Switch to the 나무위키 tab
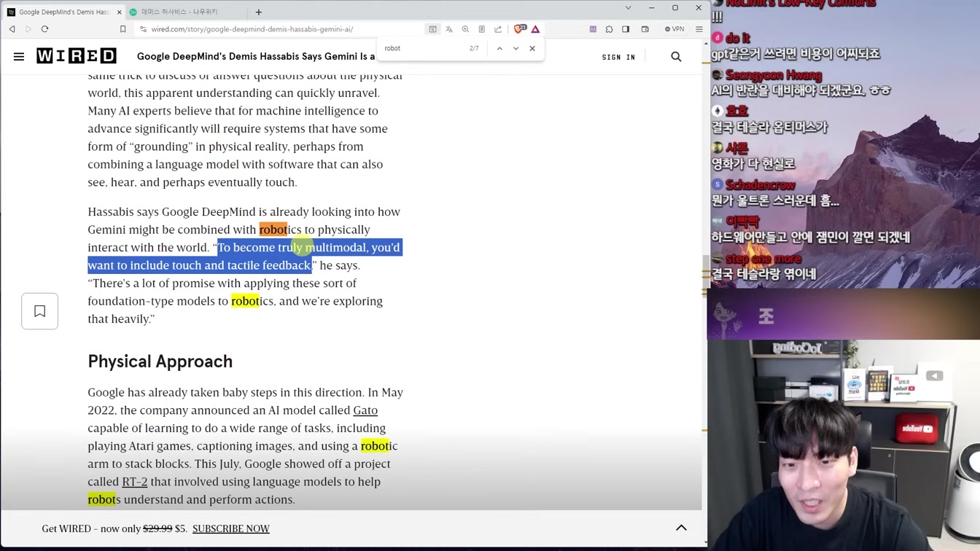Image resolution: width=980 pixels, height=551 pixels. pyautogui.click(x=186, y=12)
